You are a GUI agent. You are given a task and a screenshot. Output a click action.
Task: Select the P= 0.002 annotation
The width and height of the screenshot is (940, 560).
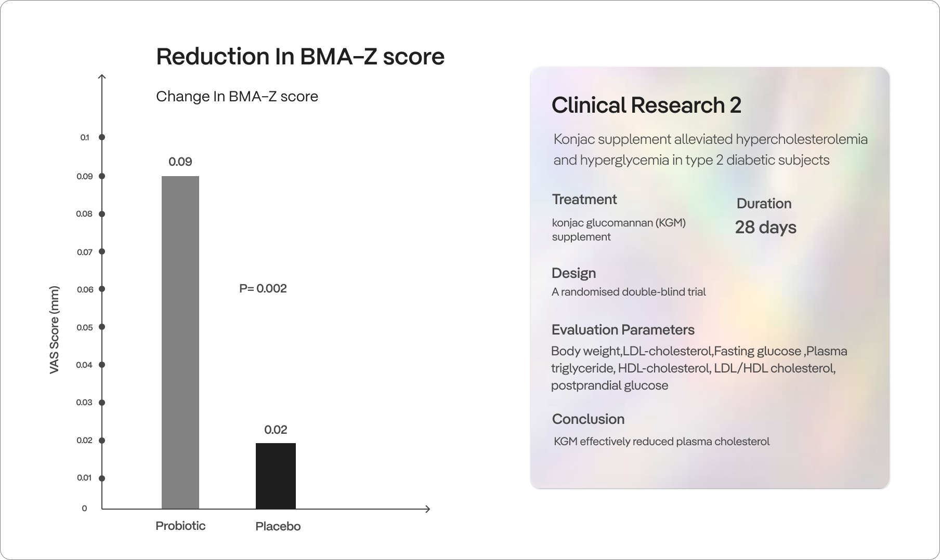tap(263, 289)
